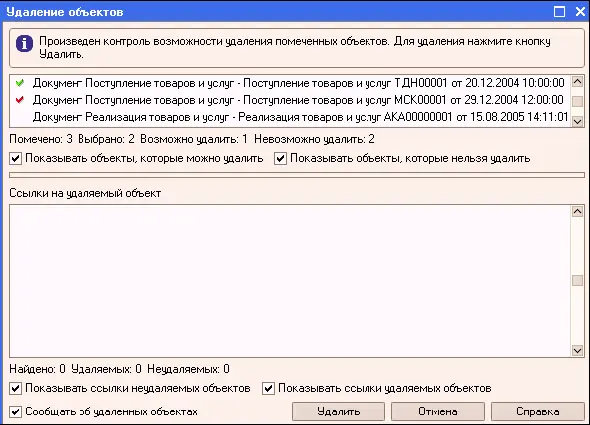The image size is (590, 425).
Task: Uncheck Показывать ссылки неудаляемых объектов
Action: 15,388
